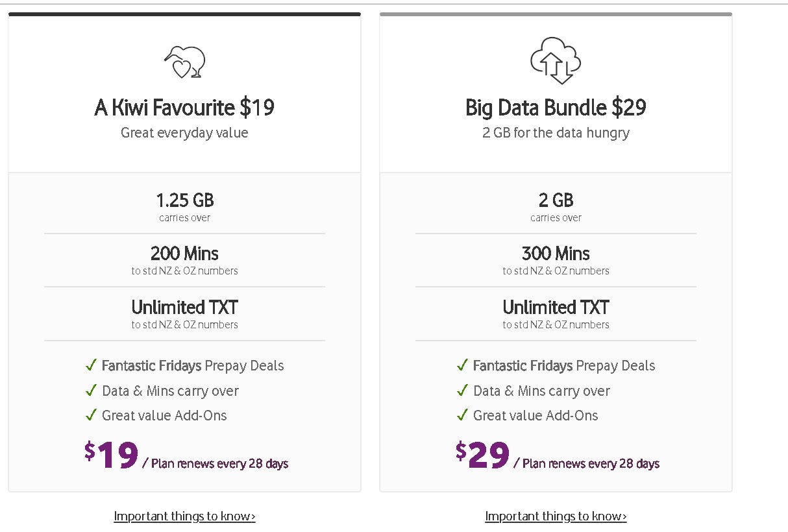The height and width of the screenshot is (532, 788).
Task: Click the 300 Mins allowance text
Action: (556, 253)
